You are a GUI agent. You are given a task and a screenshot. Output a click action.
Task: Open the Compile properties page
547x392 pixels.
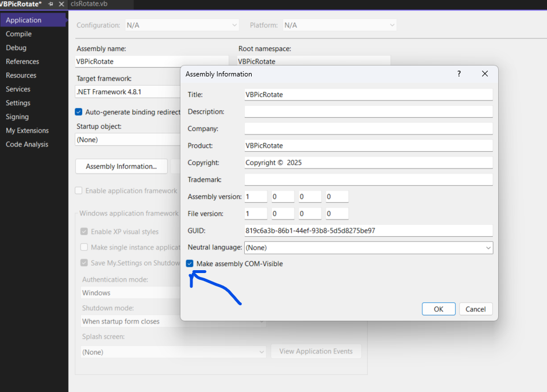tap(18, 34)
